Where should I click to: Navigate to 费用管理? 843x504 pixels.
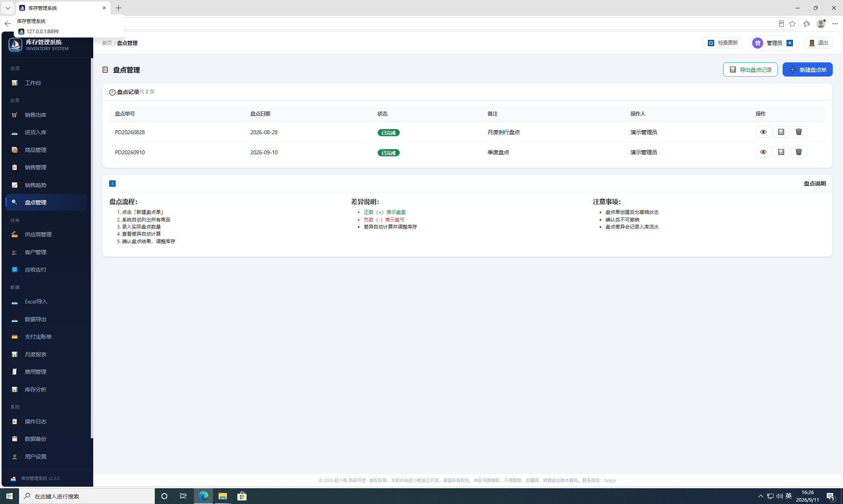tap(46, 372)
